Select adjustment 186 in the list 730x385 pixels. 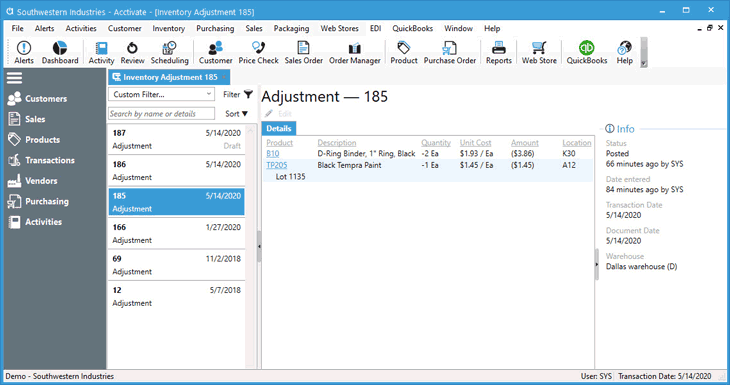(x=176, y=171)
